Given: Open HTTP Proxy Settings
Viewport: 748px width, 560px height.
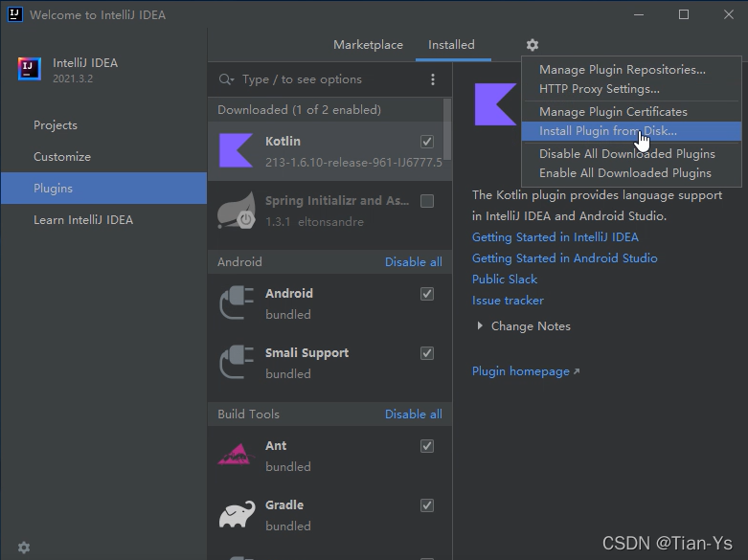Looking at the screenshot, I should [x=631, y=89].
